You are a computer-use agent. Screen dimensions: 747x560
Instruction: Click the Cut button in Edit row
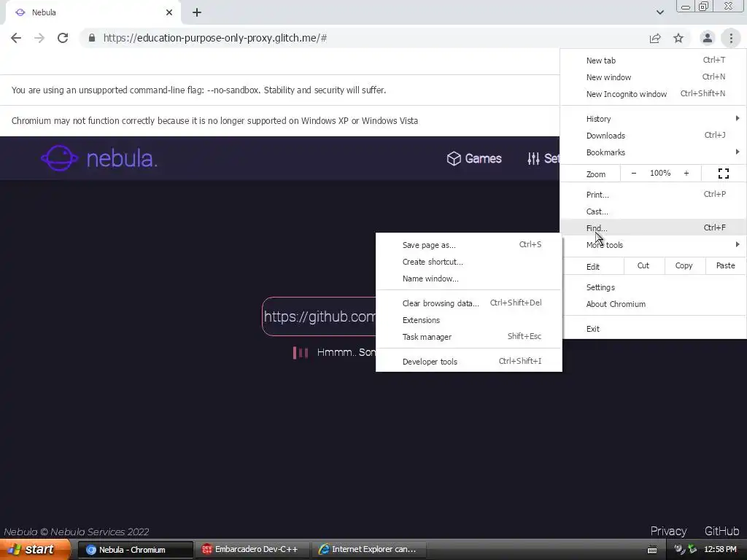click(x=643, y=265)
